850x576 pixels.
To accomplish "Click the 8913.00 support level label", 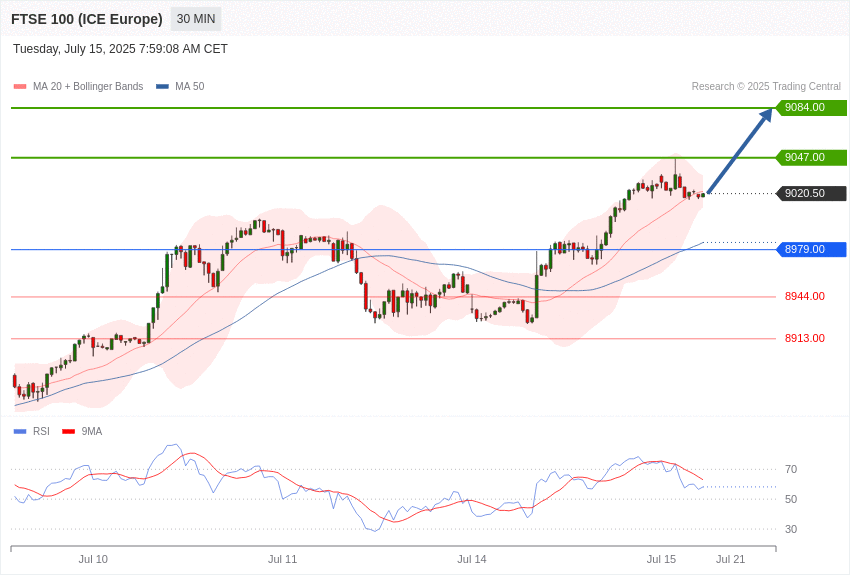I will click(x=804, y=338).
